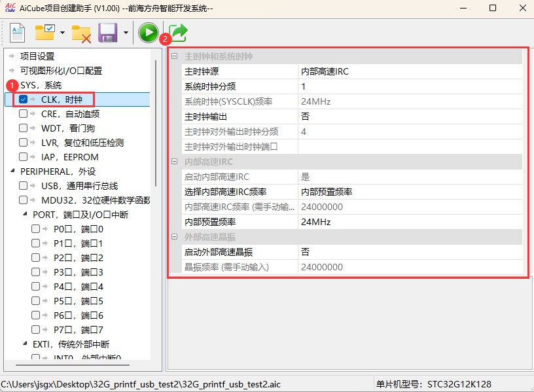Click the green export arrow icon
534x392 pixels.
click(178, 32)
